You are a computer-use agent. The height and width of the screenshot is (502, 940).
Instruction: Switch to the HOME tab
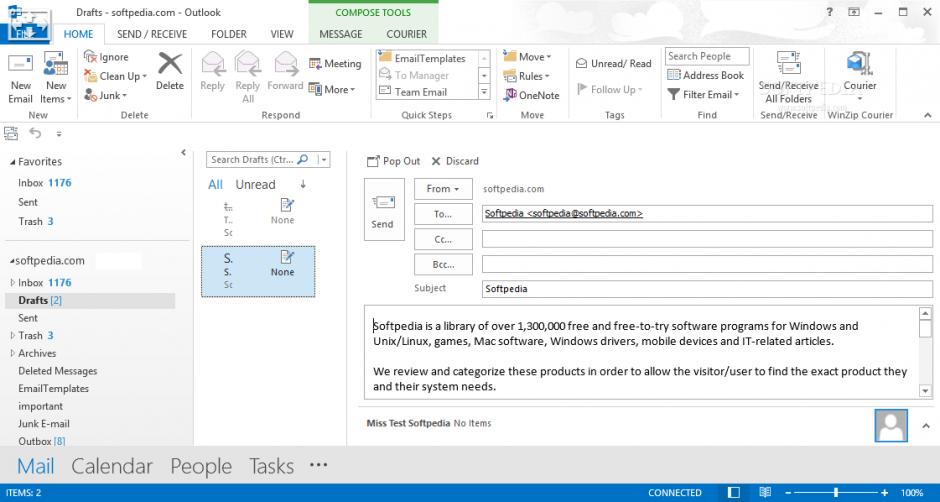pos(79,34)
